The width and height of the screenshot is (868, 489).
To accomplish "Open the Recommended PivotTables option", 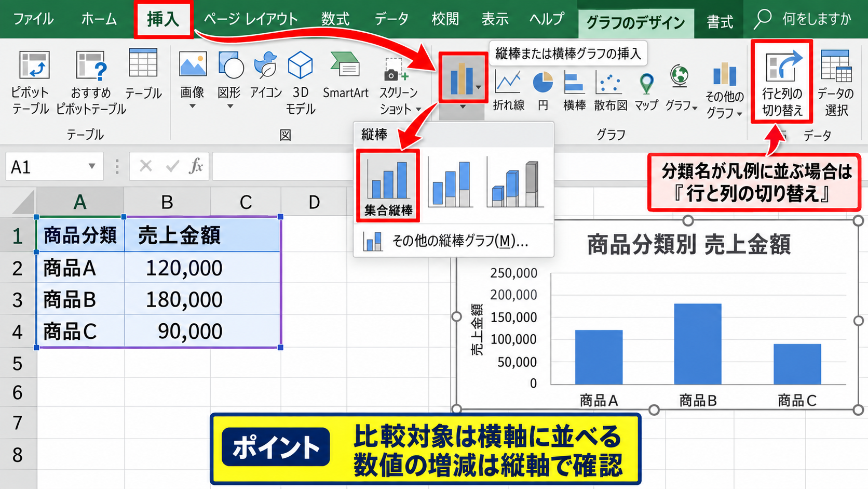I will pyautogui.click(x=91, y=83).
